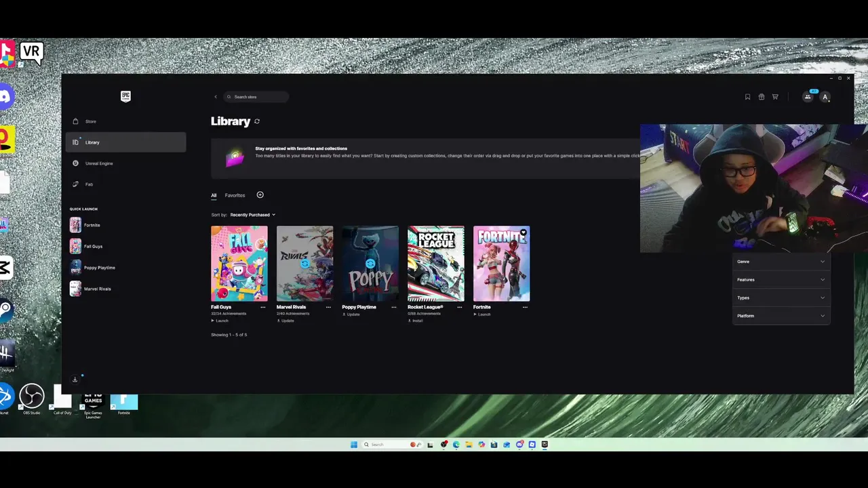Switch to the Favorites tab
This screenshot has width=868, height=488.
[x=235, y=195]
